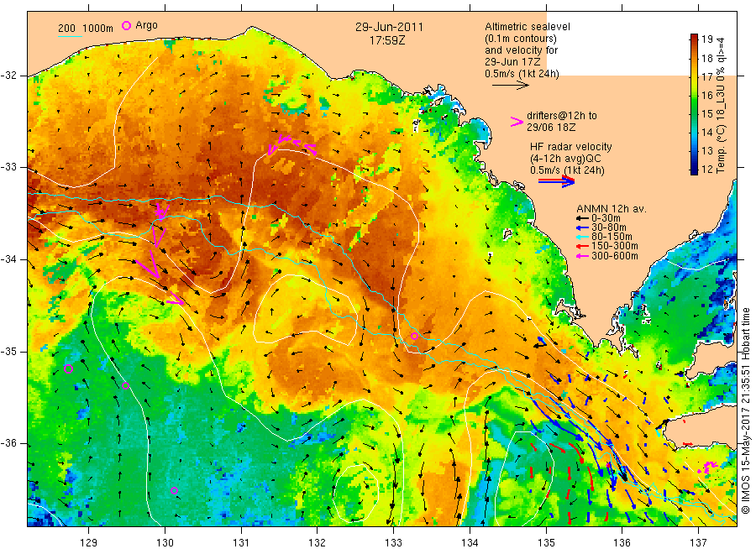Click the '-32' latitude axis label
756x554 pixels.
click(9, 76)
